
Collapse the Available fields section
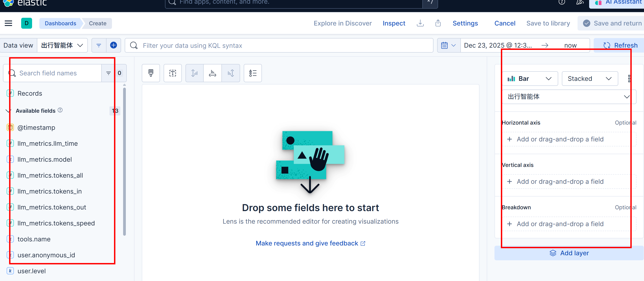(x=8, y=111)
